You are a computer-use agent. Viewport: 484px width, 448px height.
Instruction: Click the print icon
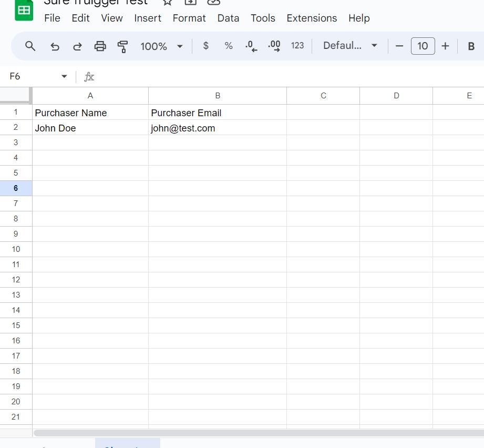100,46
